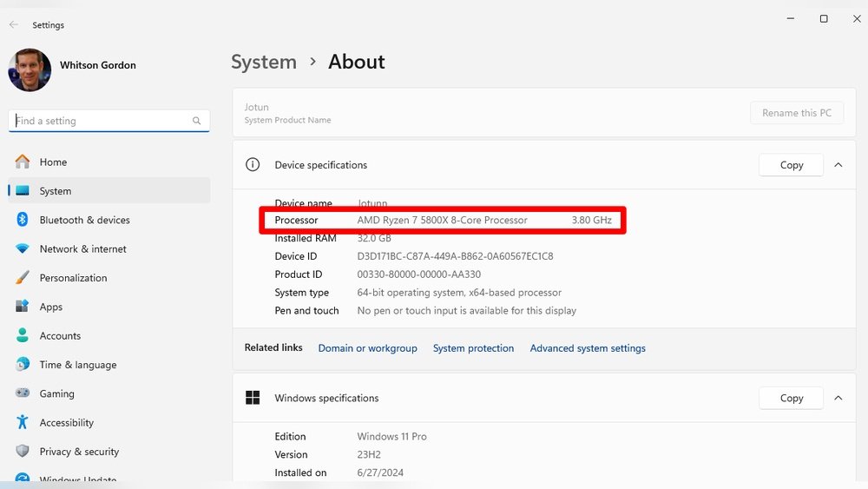Select the Bluetooth & devices icon
The width and height of the screenshot is (868, 489).
point(23,220)
